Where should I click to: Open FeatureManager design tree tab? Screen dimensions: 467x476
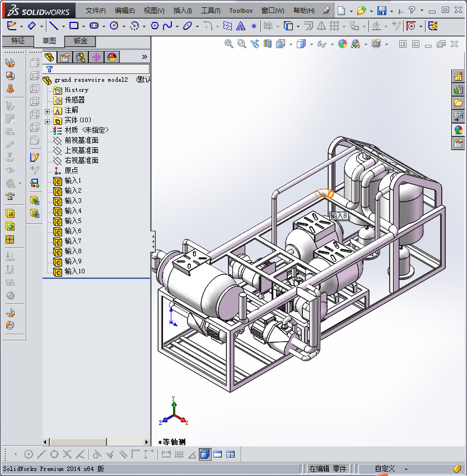[49, 57]
